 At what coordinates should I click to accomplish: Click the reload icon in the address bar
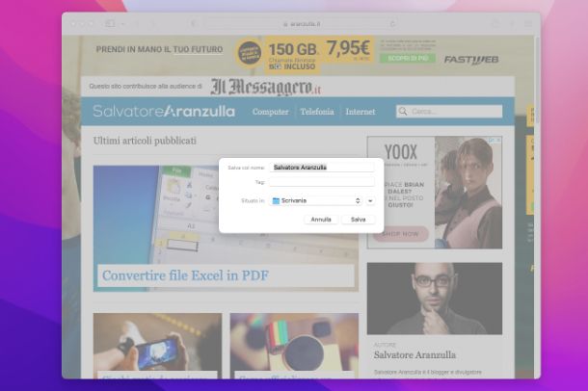coord(392,24)
